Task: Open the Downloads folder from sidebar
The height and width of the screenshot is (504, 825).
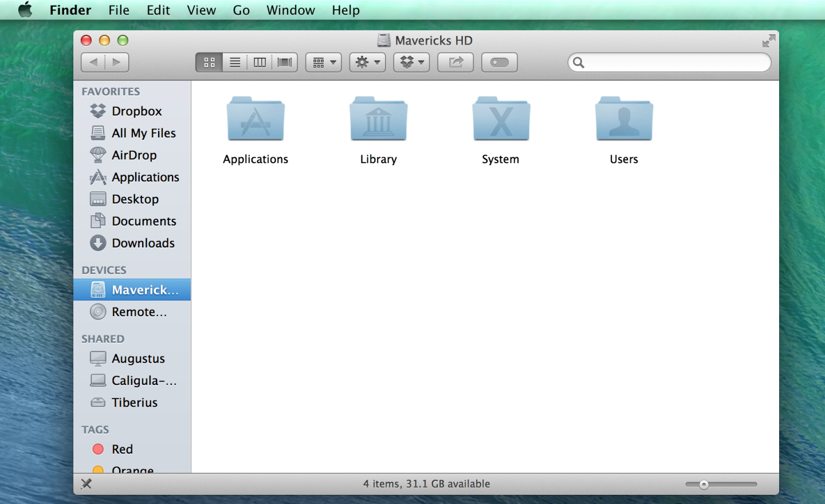Action: pyautogui.click(x=143, y=243)
